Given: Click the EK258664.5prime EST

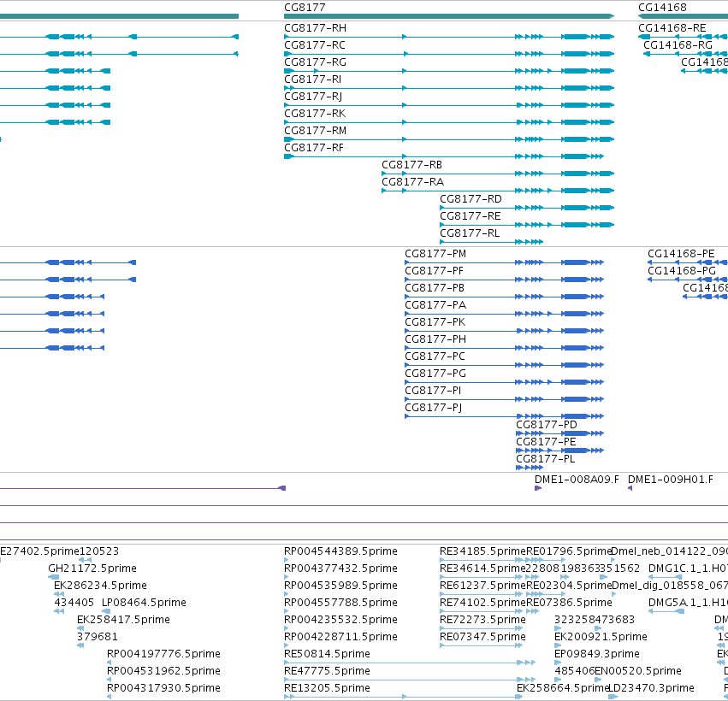Looking at the screenshot, I should (562, 688).
